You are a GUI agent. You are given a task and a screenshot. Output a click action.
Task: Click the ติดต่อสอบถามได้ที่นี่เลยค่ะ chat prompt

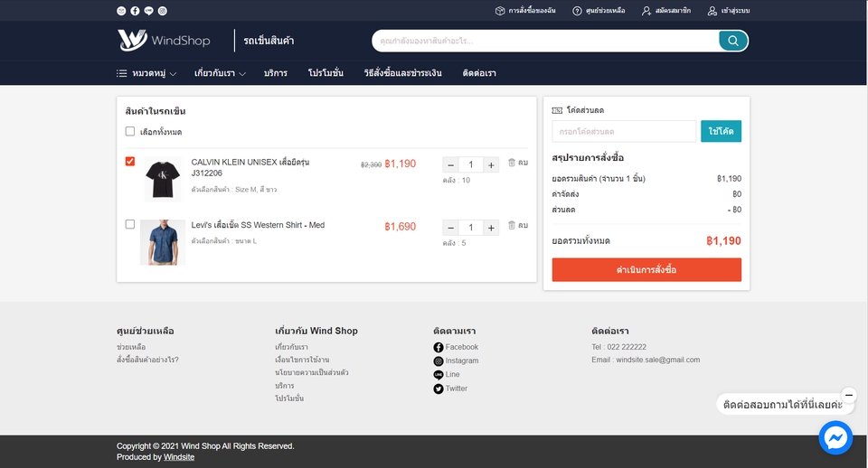(x=783, y=405)
